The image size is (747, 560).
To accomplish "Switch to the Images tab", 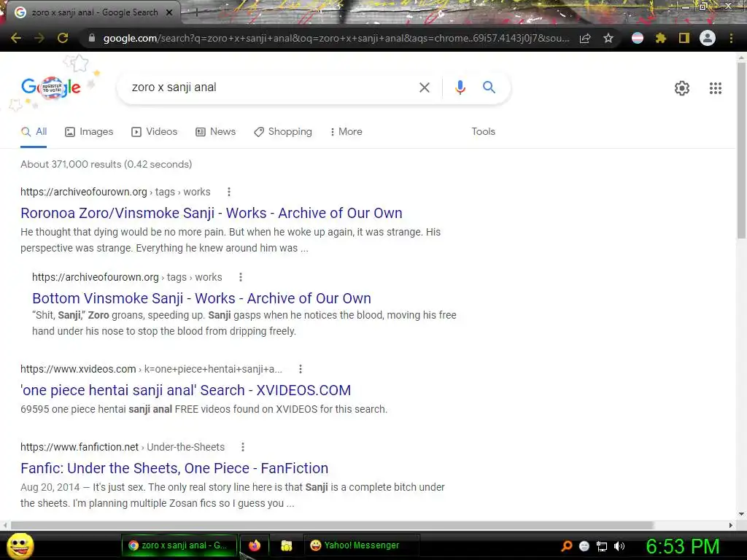I will [x=89, y=132].
